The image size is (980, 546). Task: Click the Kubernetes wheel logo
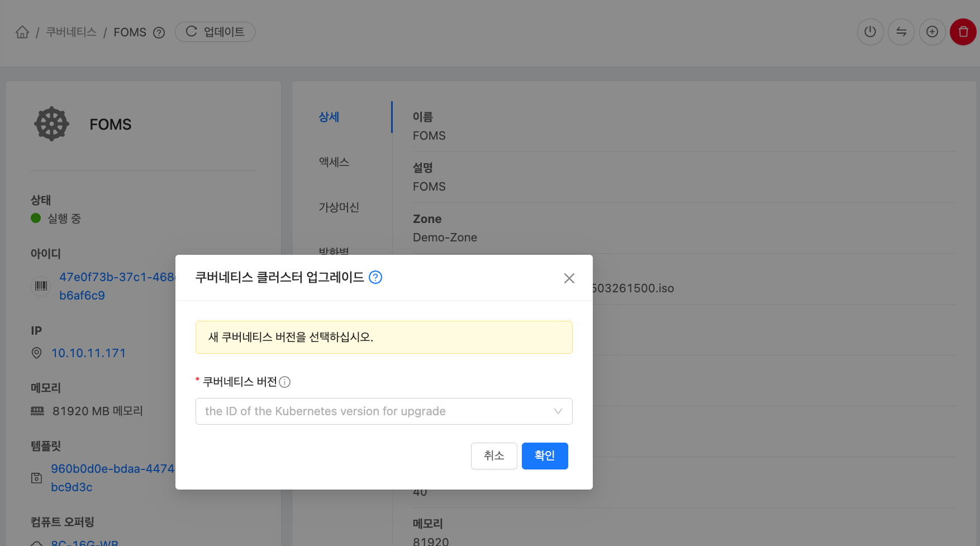point(51,124)
